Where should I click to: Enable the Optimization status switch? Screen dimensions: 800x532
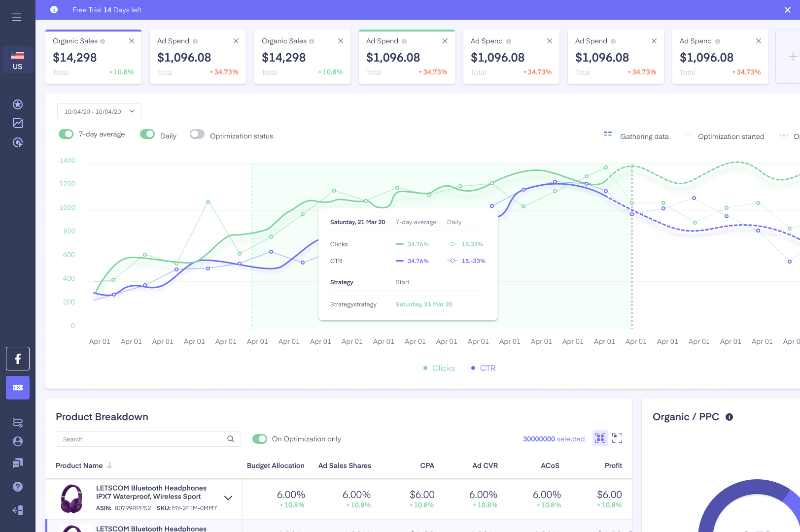pyautogui.click(x=197, y=134)
